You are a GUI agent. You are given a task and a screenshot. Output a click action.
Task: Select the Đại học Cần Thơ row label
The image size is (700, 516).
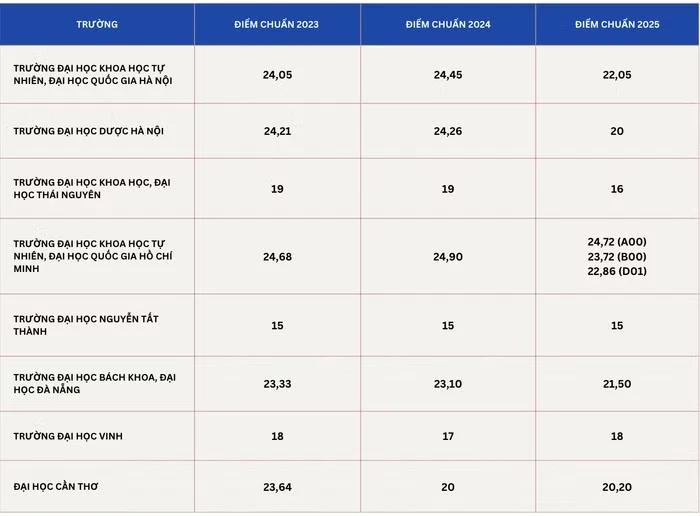coord(56,487)
